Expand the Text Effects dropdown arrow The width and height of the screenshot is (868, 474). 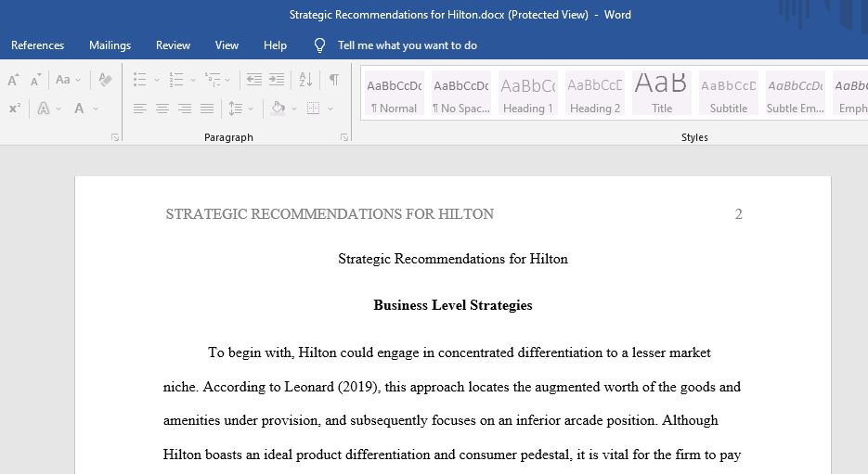click(58, 109)
